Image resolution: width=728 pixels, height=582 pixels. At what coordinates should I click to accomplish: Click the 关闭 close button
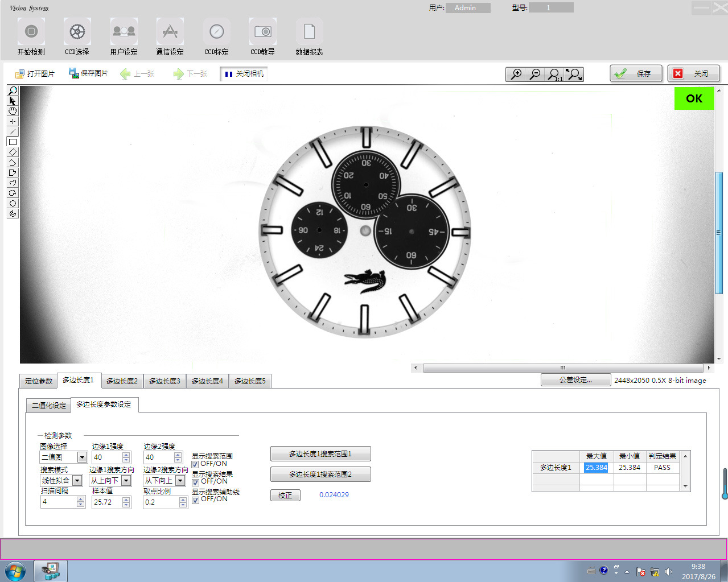(x=694, y=73)
